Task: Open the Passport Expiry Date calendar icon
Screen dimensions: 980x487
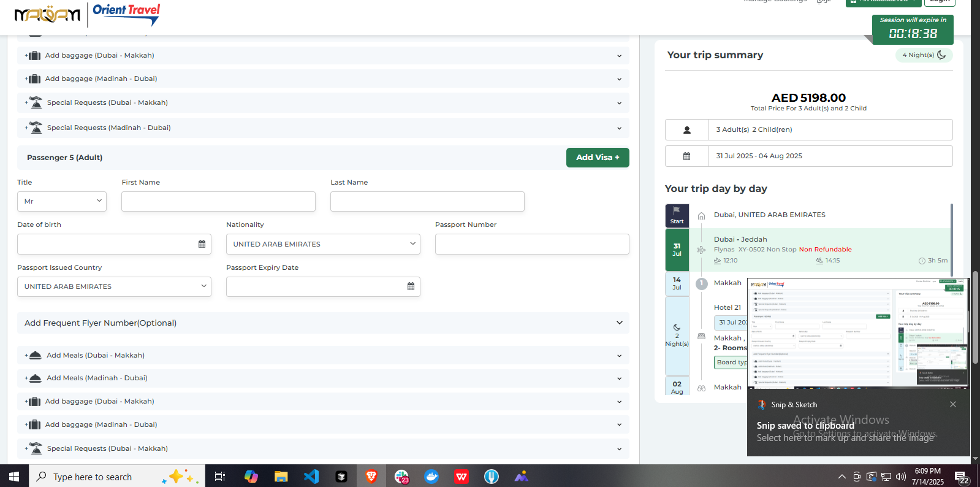Action: (411, 286)
